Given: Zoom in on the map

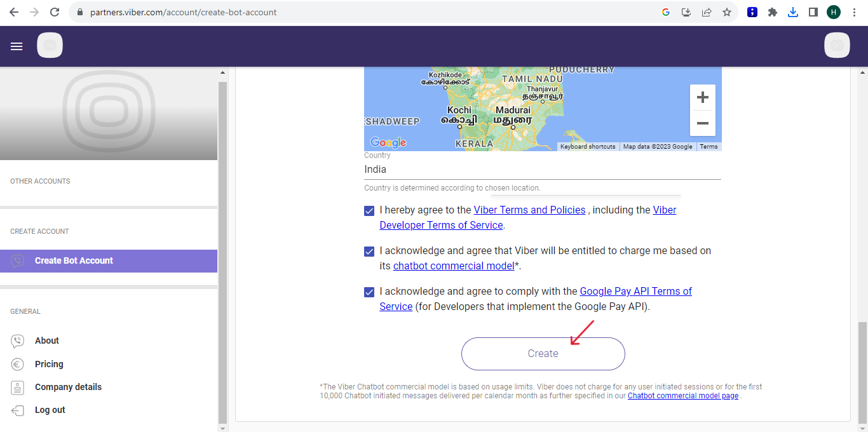Looking at the screenshot, I should tap(702, 97).
